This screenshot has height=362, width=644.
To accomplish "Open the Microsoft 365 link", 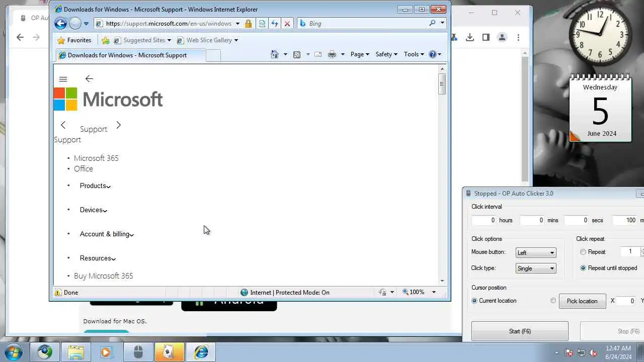I will click(x=96, y=158).
